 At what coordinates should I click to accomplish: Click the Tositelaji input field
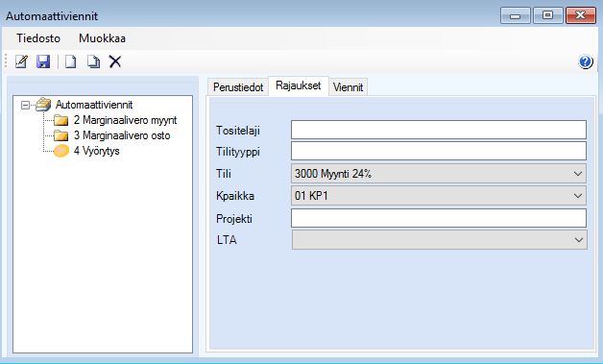(x=439, y=130)
